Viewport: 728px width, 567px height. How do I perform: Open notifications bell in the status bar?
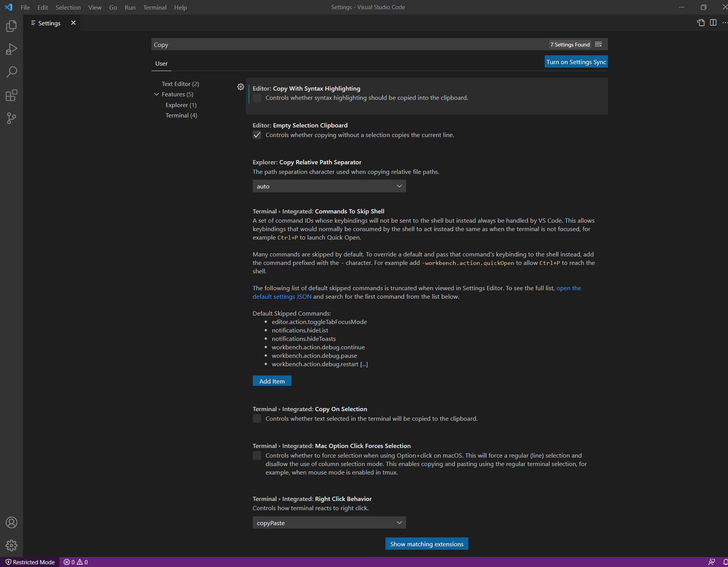click(725, 562)
